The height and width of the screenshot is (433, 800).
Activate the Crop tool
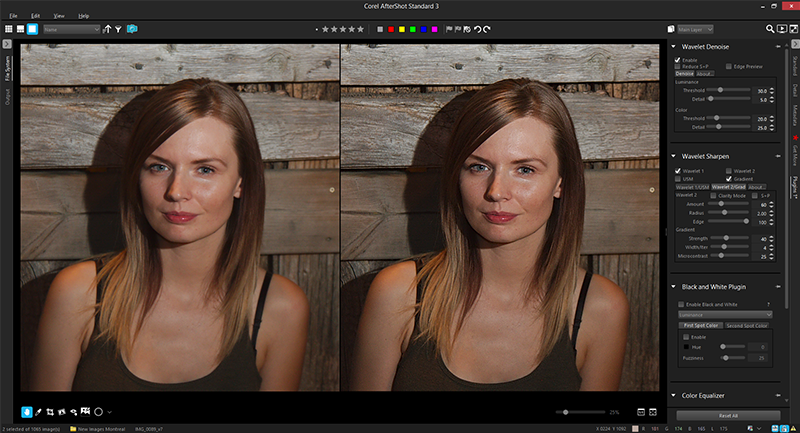pyautogui.click(x=50, y=412)
